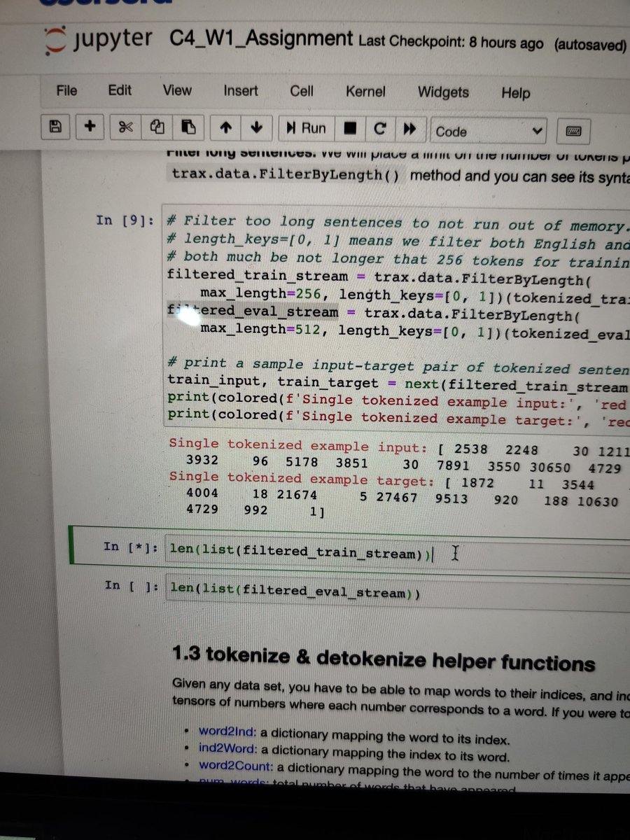Click the max_length=256 code line
This screenshot has height=840, width=630.
(x=414, y=295)
